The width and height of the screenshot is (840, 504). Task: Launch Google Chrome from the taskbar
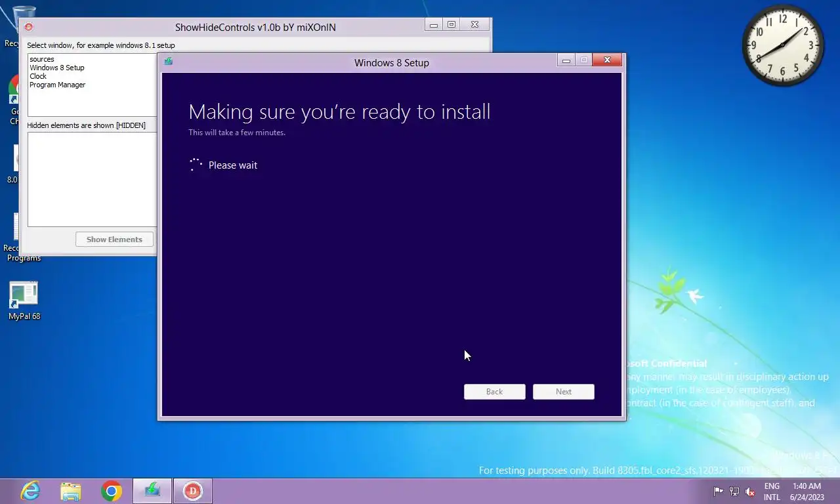[112, 491]
